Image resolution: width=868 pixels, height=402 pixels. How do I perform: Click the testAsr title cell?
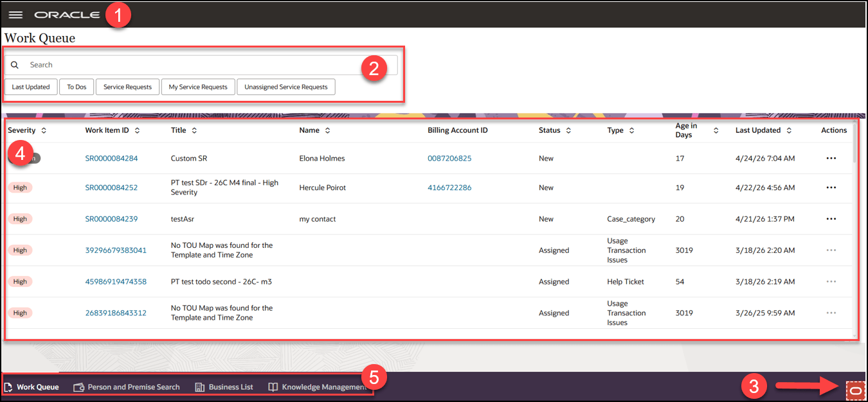click(x=183, y=219)
